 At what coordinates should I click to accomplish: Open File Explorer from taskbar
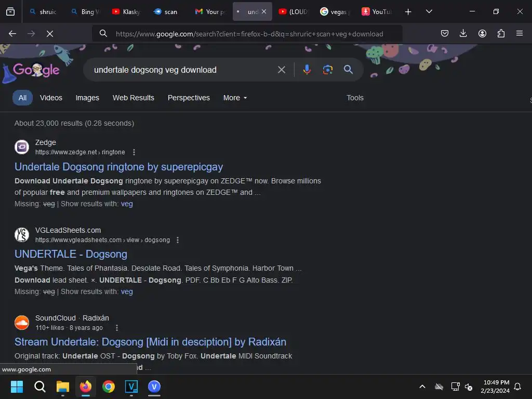point(63,387)
